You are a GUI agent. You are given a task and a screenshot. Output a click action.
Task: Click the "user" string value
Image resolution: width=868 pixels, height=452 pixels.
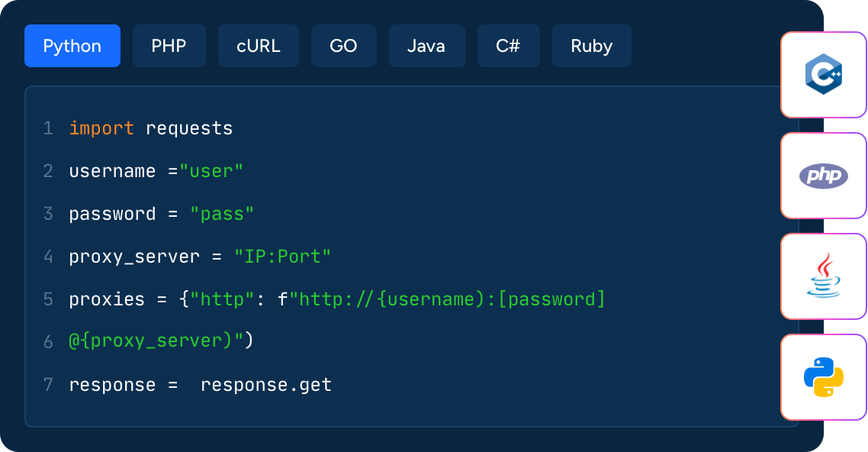pyautogui.click(x=211, y=171)
